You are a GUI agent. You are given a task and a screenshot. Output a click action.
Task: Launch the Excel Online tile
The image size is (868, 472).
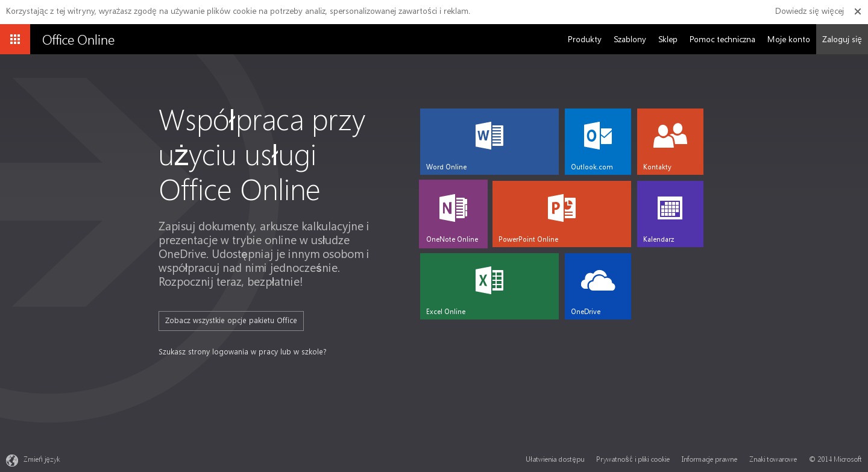point(489,286)
